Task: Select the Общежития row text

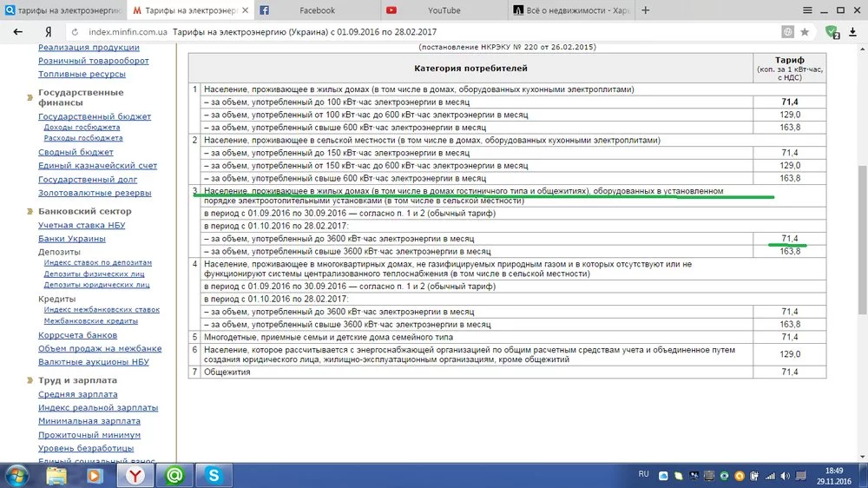Action: pyautogui.click(x=227, y=373)
